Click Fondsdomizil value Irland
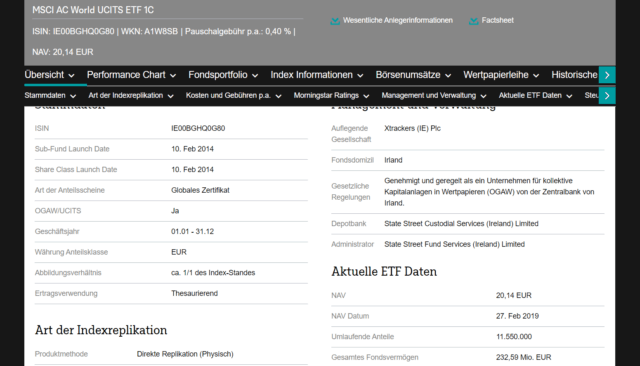Viewport: 640px width, 366px height. point(393,160)
